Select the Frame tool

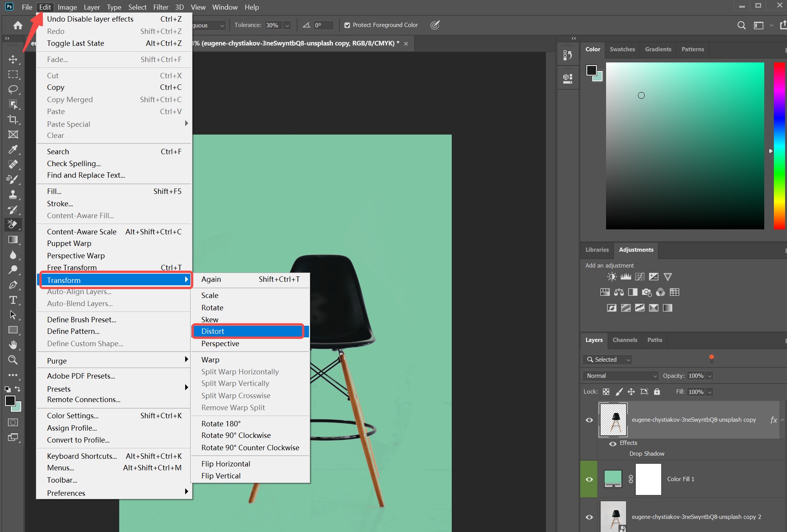13,135
